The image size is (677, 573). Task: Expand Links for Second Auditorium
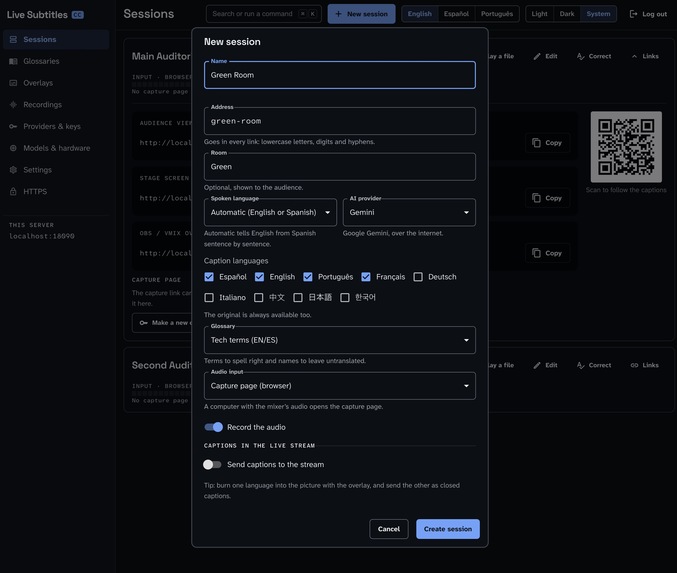coord(645,365)
